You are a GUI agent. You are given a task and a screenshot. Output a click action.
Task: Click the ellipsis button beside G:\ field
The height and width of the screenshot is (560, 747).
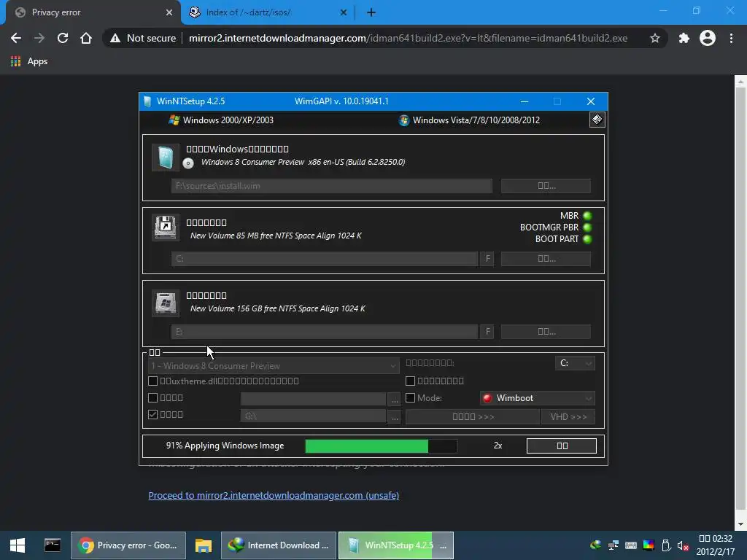[x=394, y=416]
